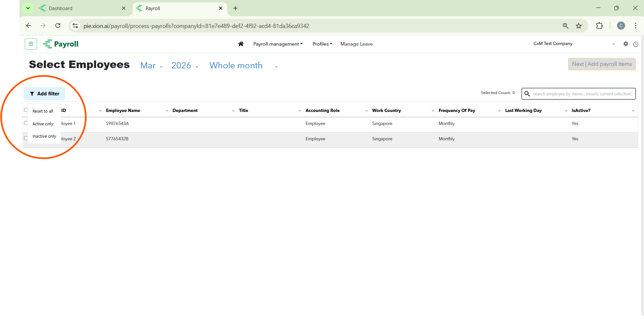The image size is (644, 331).
Task: Open browser extensions puzzle icon
Action: pos(599,26)
